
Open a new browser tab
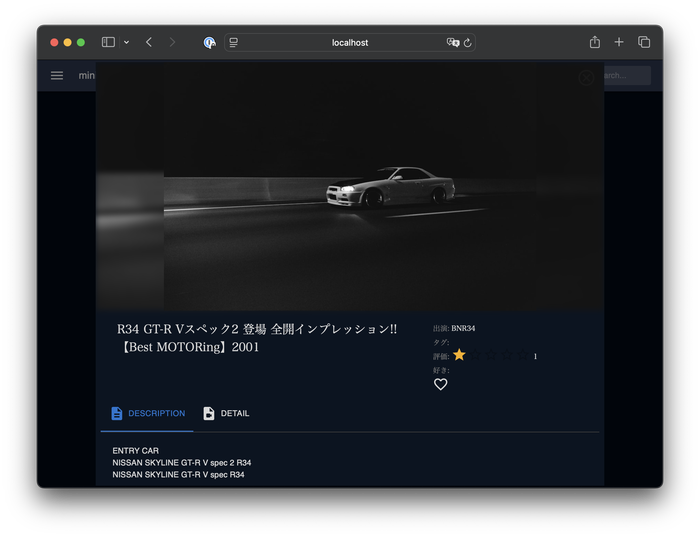coord(619,42)
